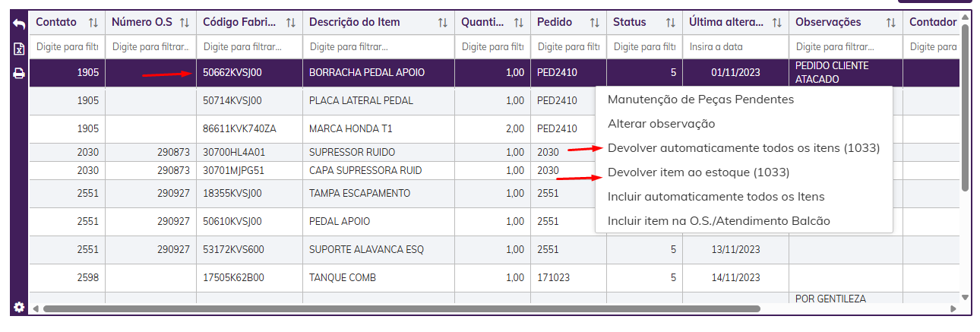Select "Manutenção de Peças Pendentes" menu entry

coord(700,100)
